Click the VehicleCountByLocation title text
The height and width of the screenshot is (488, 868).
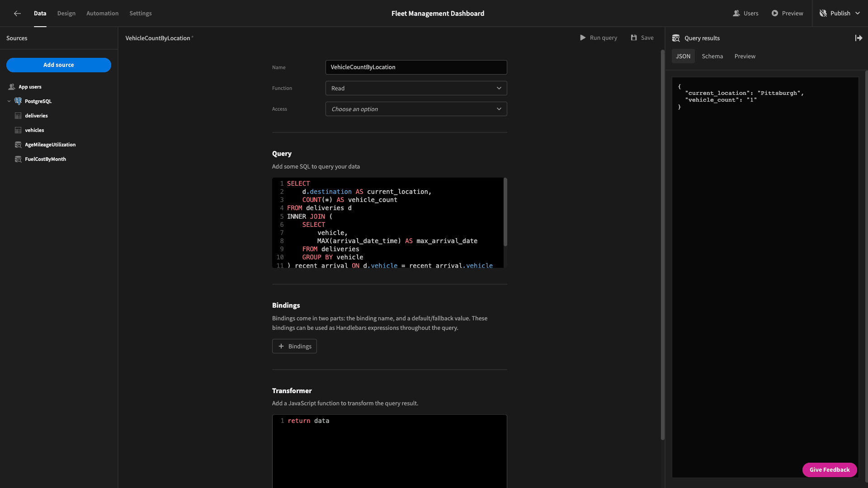coord(158,38)
